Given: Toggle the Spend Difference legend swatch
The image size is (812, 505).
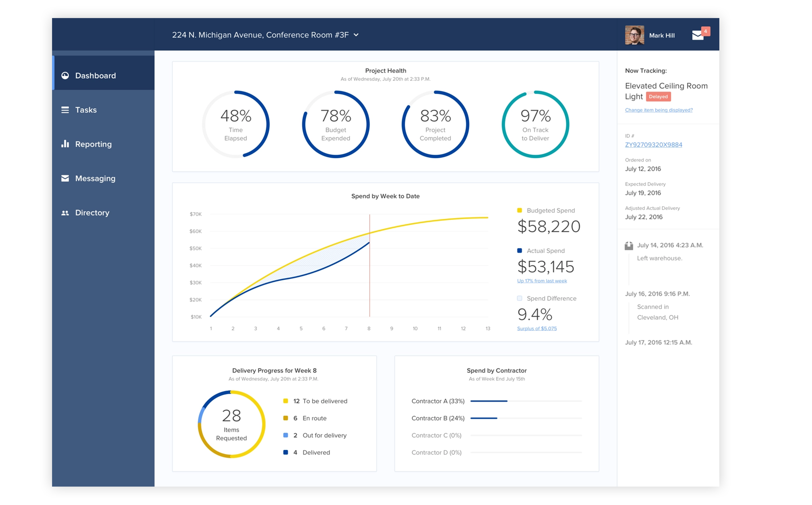Looking at the screenshot, I should coord(519,298).
